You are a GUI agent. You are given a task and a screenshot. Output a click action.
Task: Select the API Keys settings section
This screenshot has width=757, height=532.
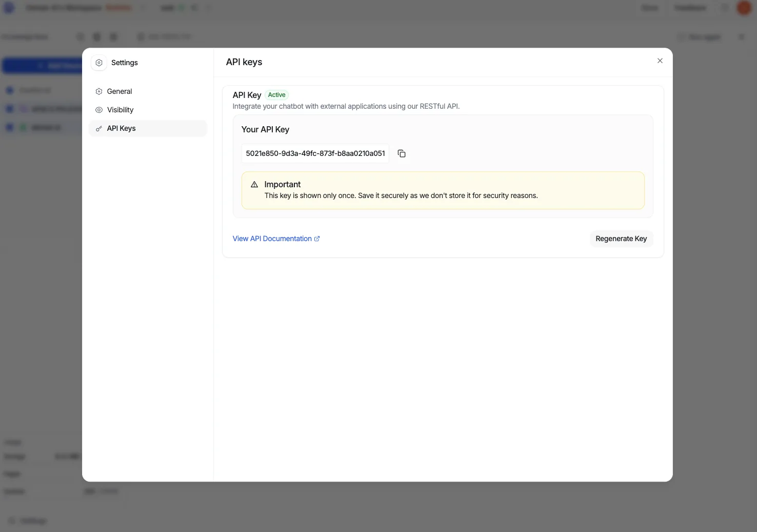pyautogui.click(x=148, y=128)
